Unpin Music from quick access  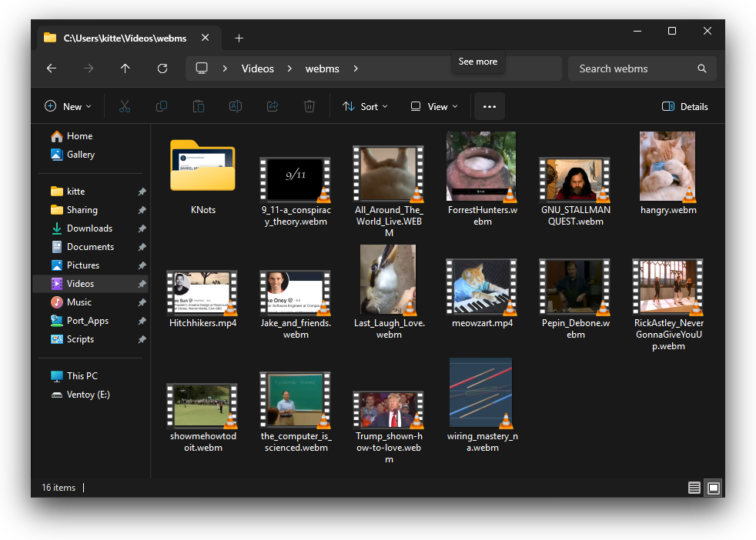click(142, 302)
